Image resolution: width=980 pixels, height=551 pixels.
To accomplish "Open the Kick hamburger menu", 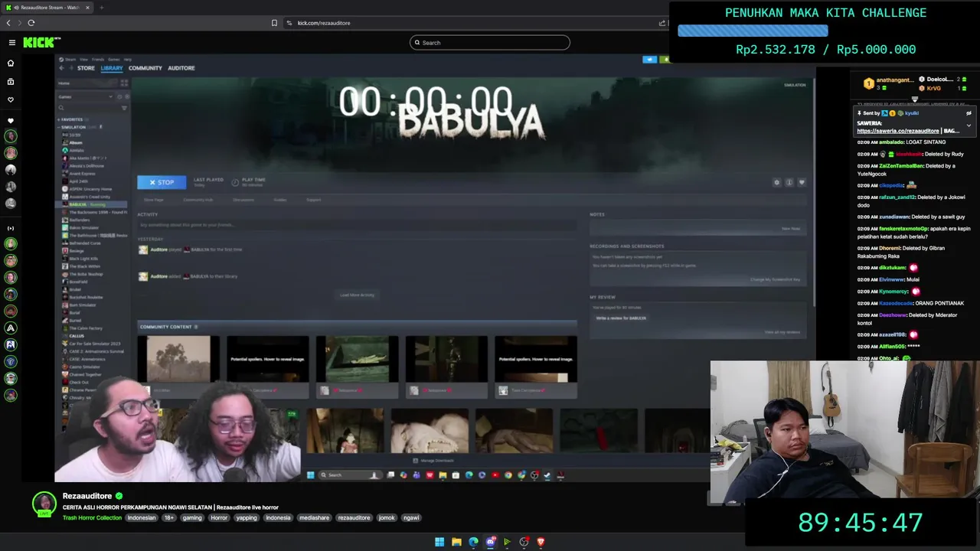I will [x=11, y=43].
